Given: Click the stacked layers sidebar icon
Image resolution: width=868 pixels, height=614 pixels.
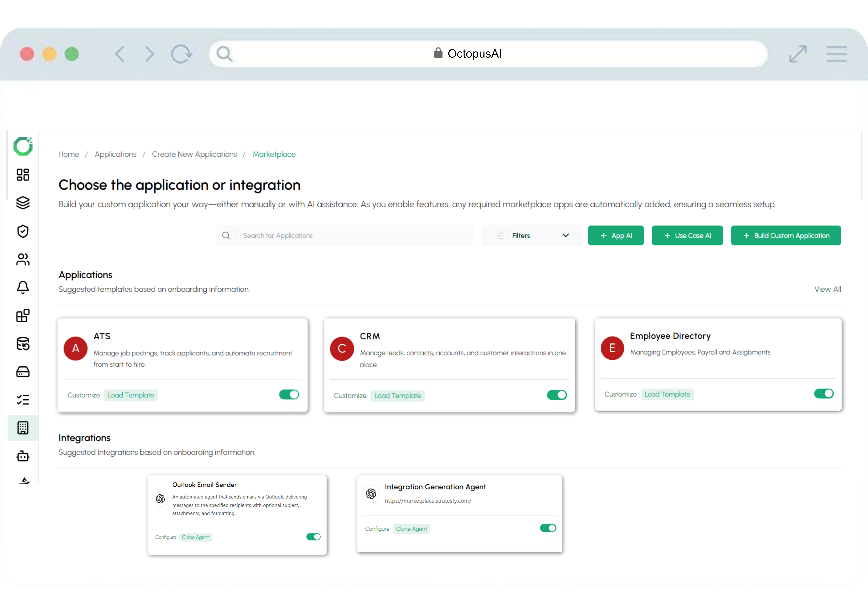Looking at the screenshot, I should [23, 203].
